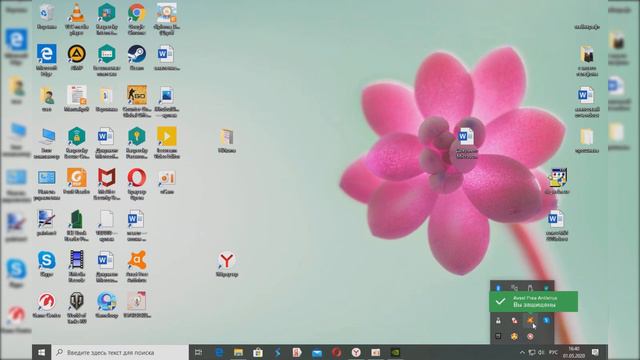Select the Avast Free Antivirus desktop shortcut
The width and height of the screenshot is (640, 360).
coord(136,265)
